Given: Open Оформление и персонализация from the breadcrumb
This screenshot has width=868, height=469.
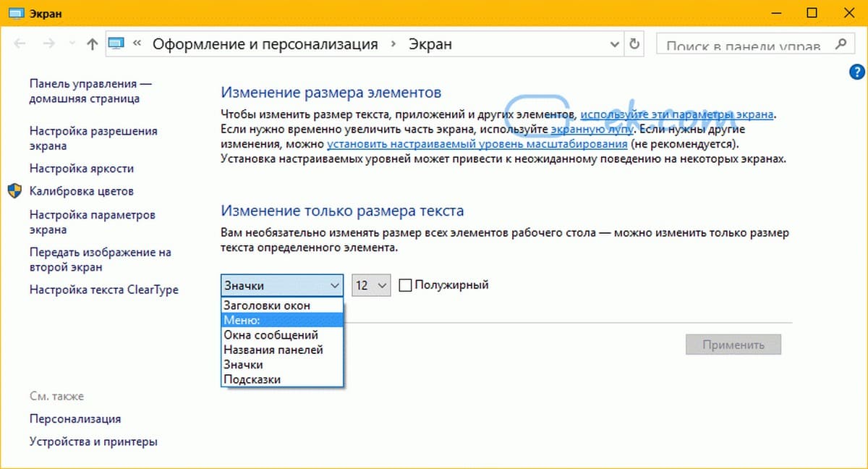Looking at the screenshot, I should (x=265, y=43).
